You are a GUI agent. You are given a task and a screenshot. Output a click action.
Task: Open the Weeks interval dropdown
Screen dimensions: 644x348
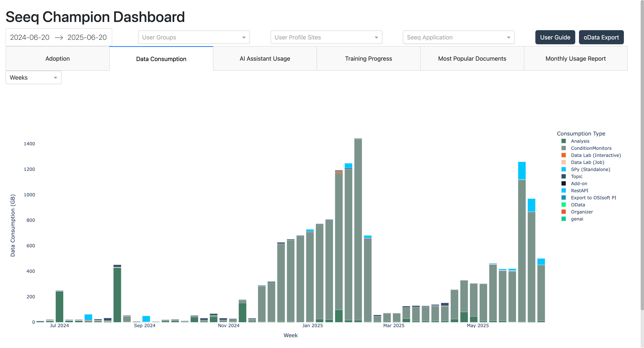pos(34,78)
